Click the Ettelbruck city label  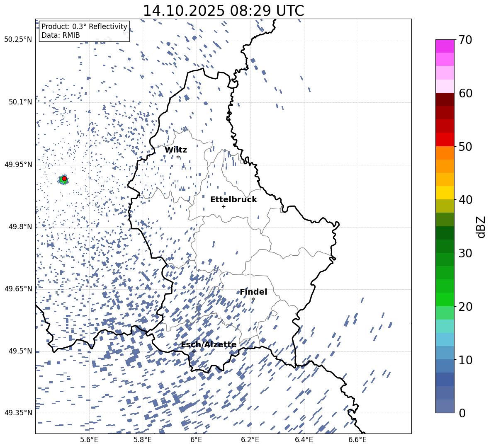[x=233, y=200]
